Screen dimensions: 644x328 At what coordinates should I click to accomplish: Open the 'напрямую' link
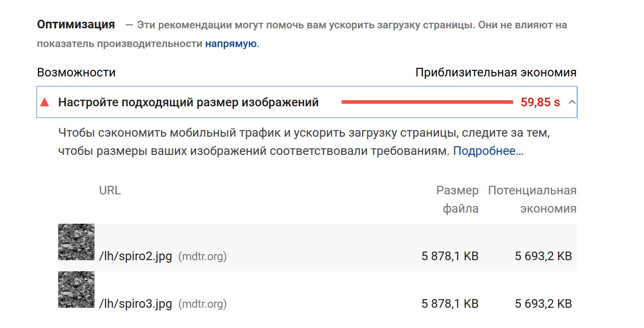(231, 44)
